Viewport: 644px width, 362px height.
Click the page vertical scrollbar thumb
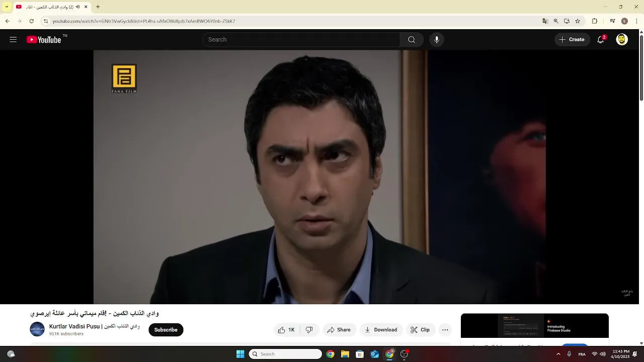tap(641, 68)
